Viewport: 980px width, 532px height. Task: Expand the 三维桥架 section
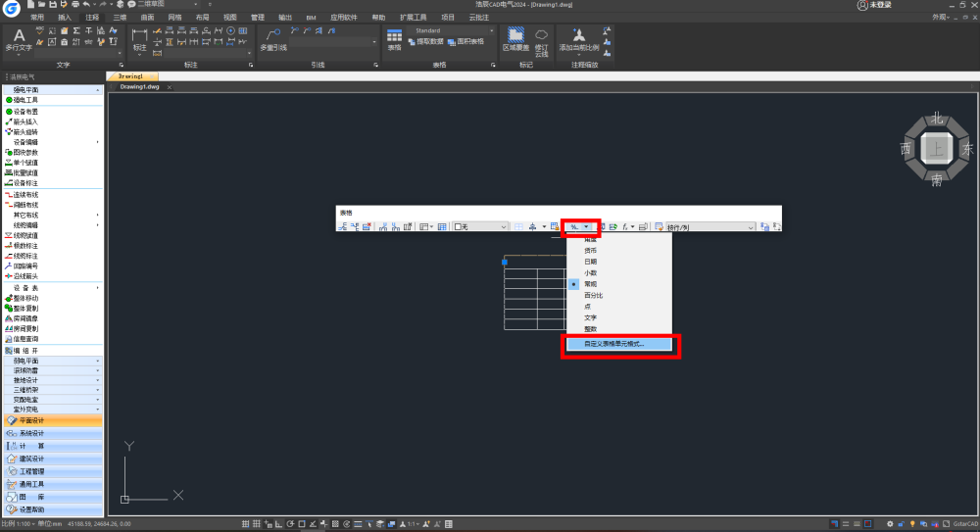click(x=53, y=390)
